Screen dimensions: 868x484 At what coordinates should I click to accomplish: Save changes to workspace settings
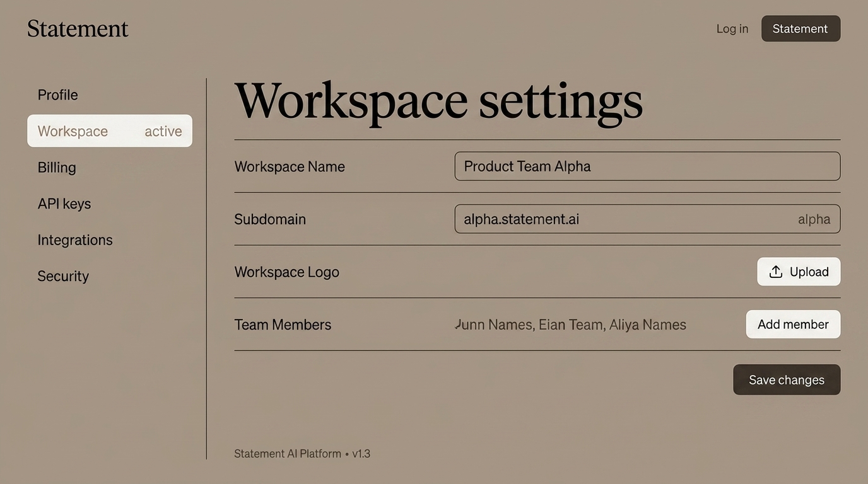[786, 380]
